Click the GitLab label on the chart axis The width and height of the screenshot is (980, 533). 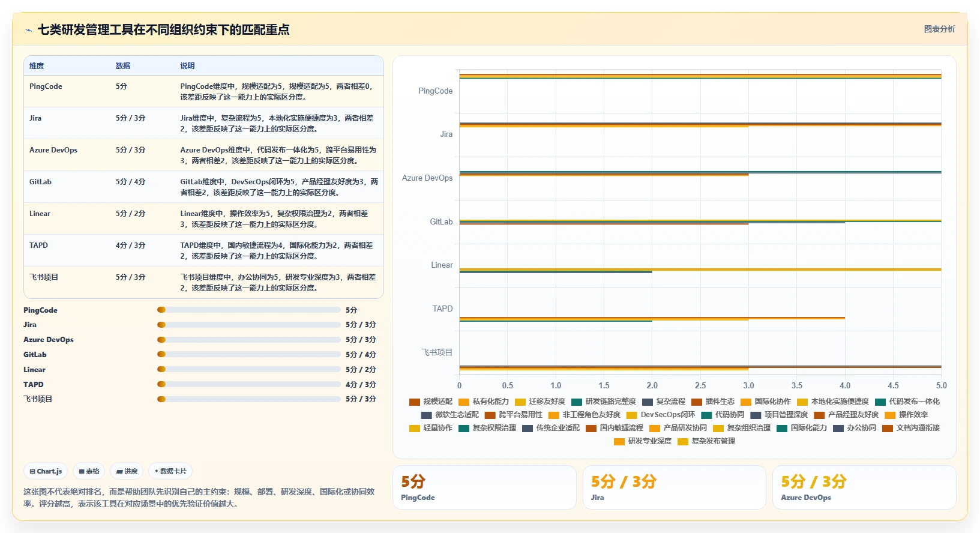[441, 222]
